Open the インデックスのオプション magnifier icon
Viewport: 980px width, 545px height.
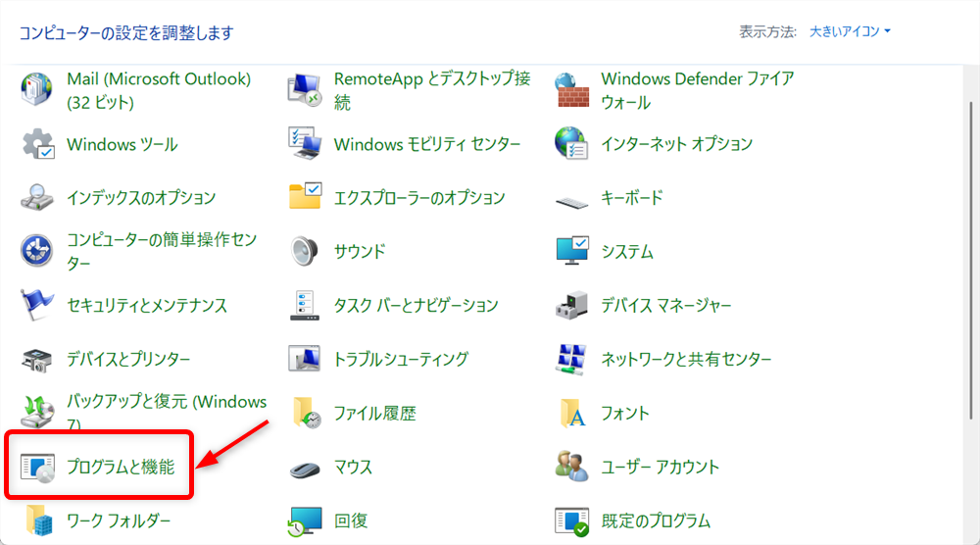coord(37,197)
